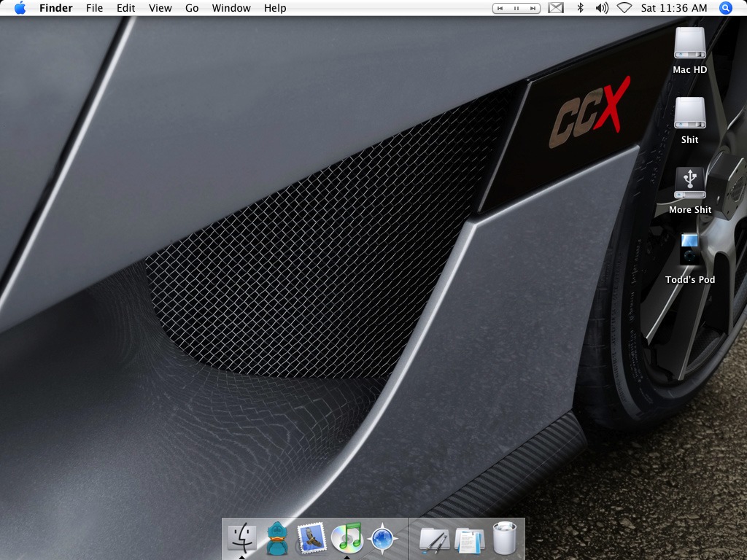Viewport: 747px width, 560px height.
Task: Open iTunes from the Dock
Action: point(347,538)
